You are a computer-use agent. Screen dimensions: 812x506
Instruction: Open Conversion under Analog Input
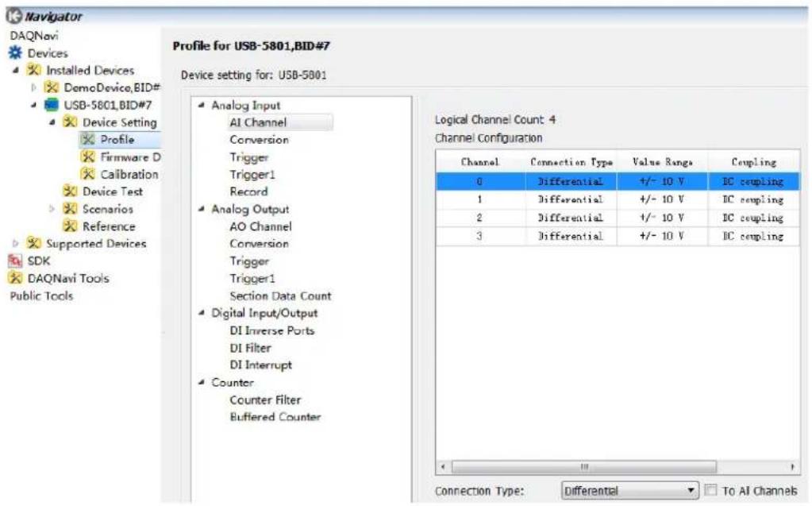(259, 140)
